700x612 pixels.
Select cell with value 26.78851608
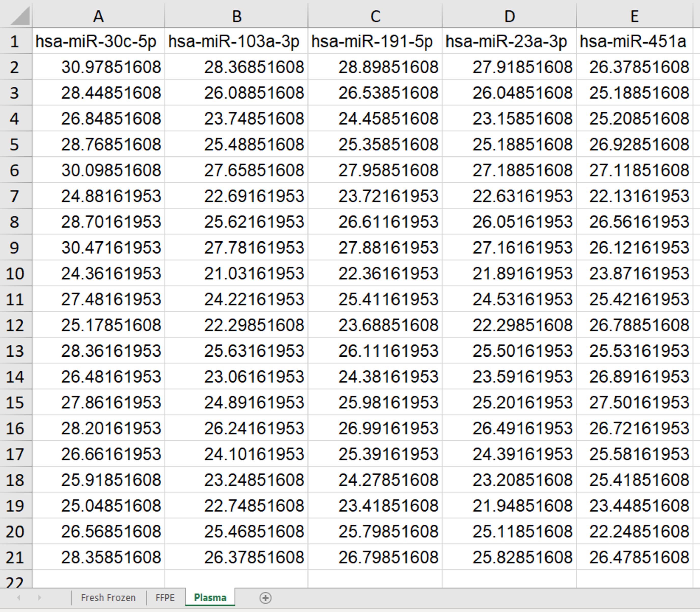click(x=634, y=325)
